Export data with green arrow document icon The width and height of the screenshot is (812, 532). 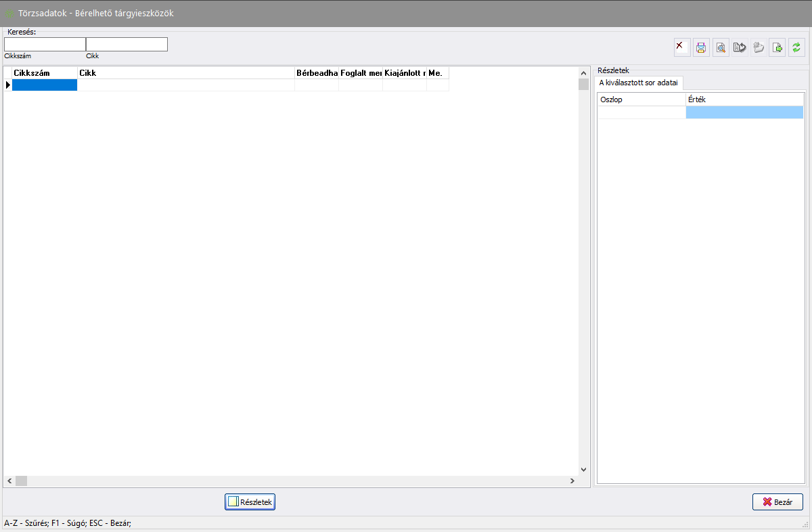(x=777, y=47)
